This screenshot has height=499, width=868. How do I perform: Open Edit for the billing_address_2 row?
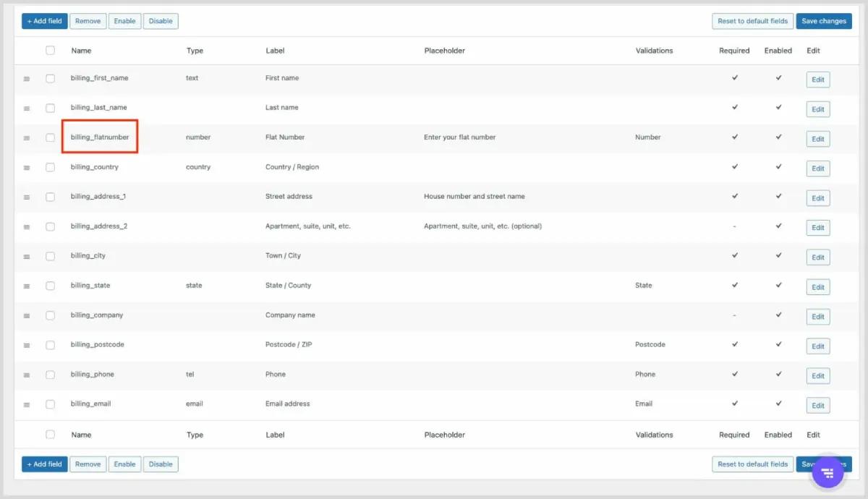(x=818, y=228)
